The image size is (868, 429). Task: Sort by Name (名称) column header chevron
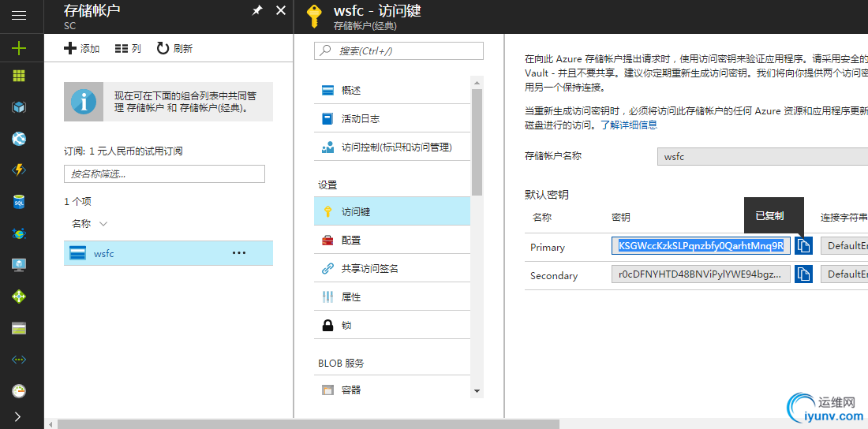(x=103, y=224)
